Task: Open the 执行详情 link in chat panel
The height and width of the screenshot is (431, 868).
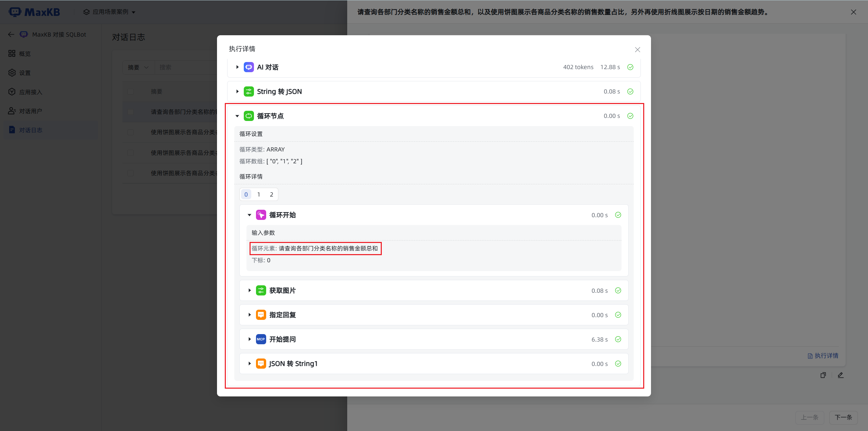Action: (823, 355)
